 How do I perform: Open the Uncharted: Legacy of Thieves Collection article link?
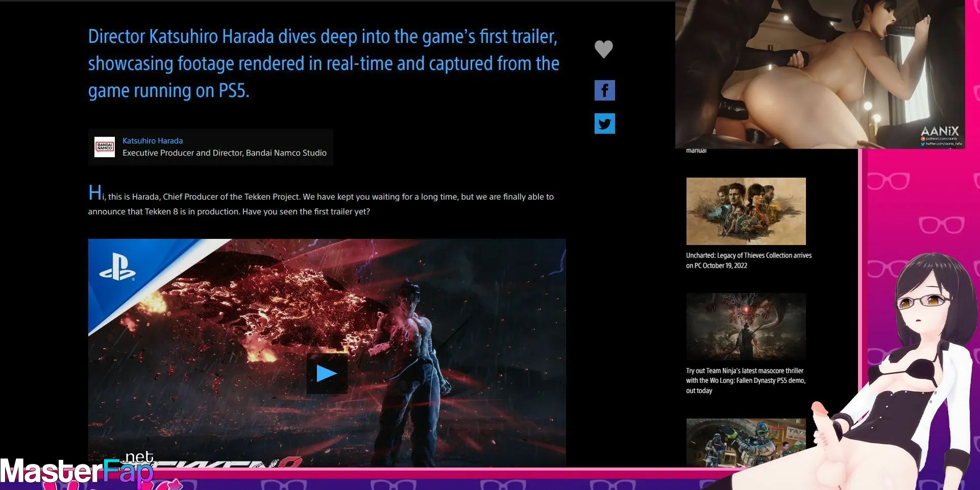[749, 260]
